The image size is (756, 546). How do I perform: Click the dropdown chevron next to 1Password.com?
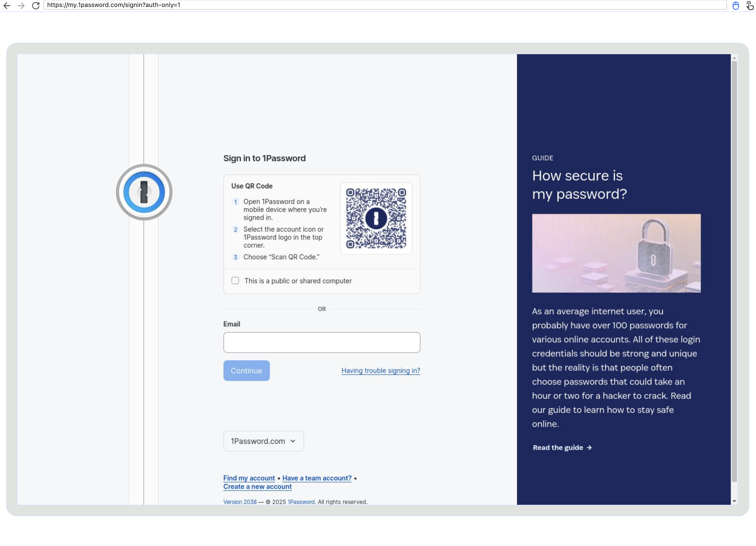[293, 441]
